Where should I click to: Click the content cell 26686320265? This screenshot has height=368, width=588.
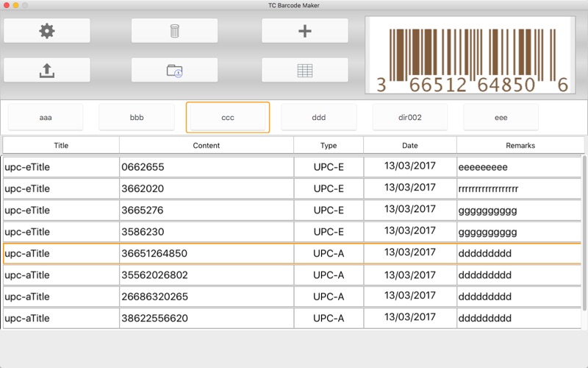[207, 297]
